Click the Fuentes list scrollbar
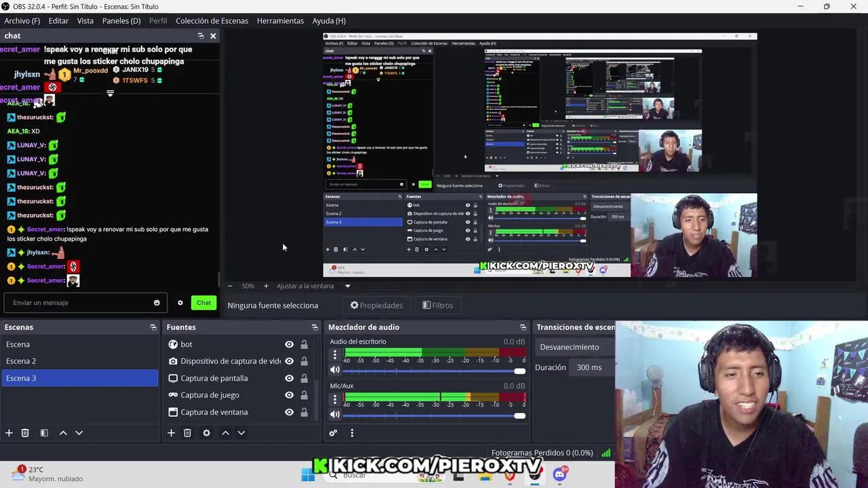Viewport: 868px width, 488px height. pos(316,400)
